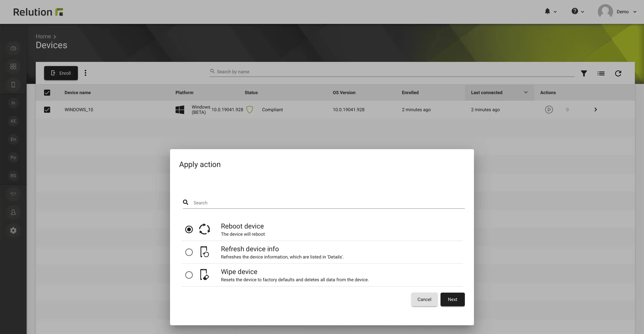This screenshot has width=644, height=334.
Task: Refresh the devices list with reload icon
Action: pos(618,73)
